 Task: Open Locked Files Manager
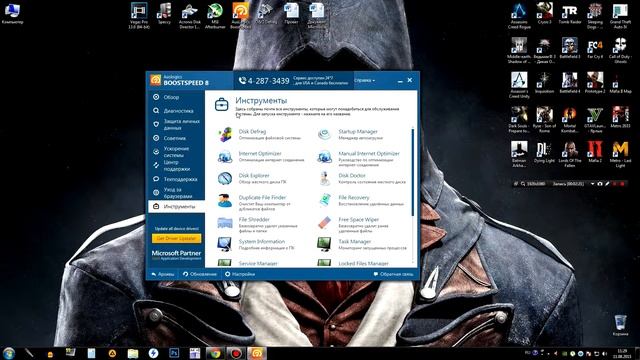coord(363,264)
